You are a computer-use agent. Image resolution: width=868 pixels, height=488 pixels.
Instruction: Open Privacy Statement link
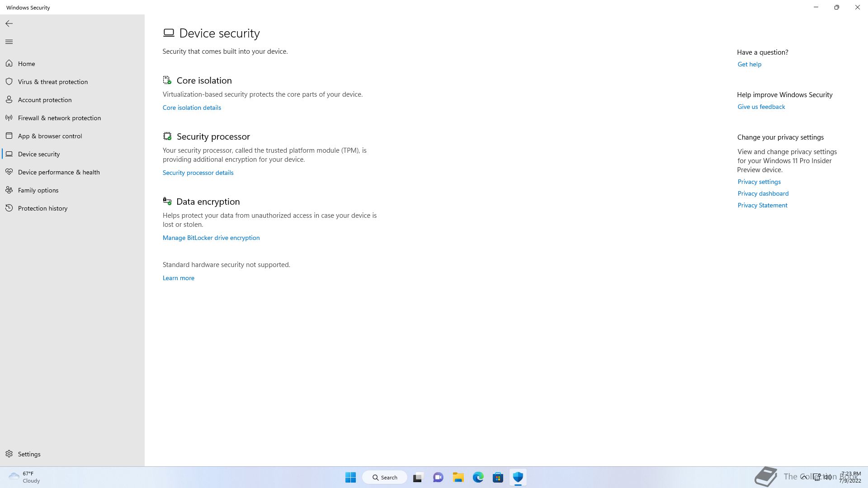(x=763, y=205)
